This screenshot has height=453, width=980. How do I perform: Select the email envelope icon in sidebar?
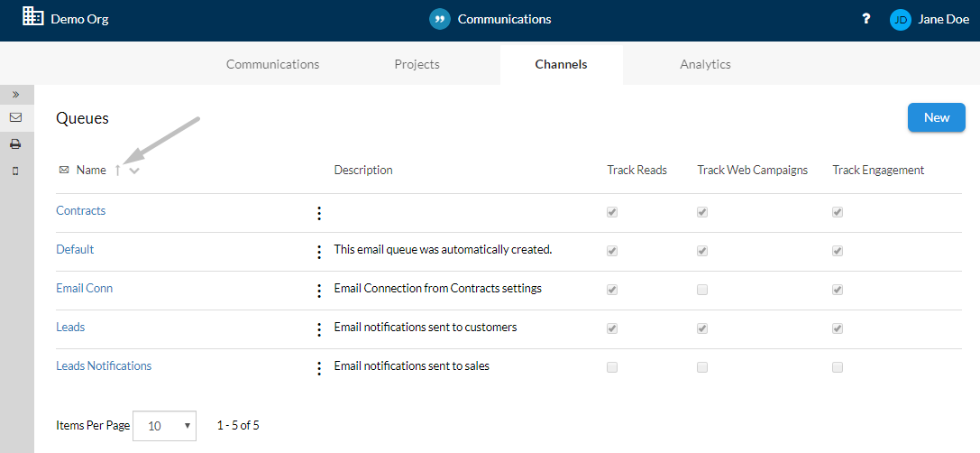click(x=15, y=117)
